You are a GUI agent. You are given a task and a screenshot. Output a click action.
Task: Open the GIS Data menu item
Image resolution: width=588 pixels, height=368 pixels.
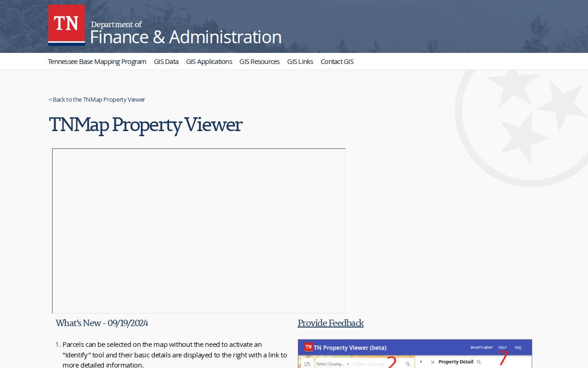point(166,62)
